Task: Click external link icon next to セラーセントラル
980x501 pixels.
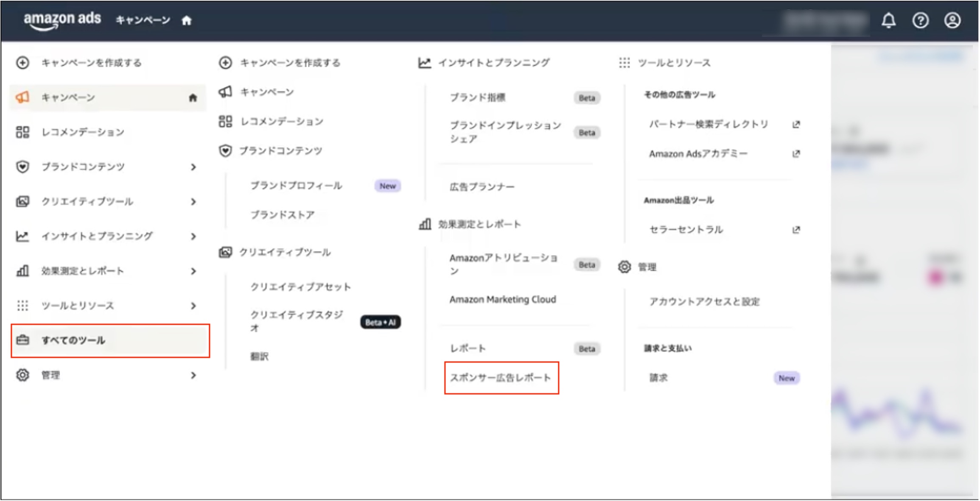Action: (x=796, y=230)
